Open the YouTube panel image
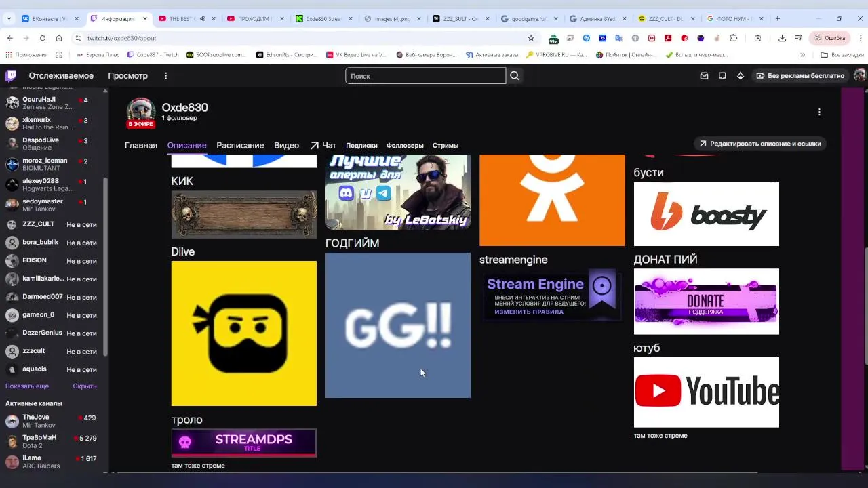Image resolution: width=868 pixels, height=488 pixels. click(x=706, y=392)
